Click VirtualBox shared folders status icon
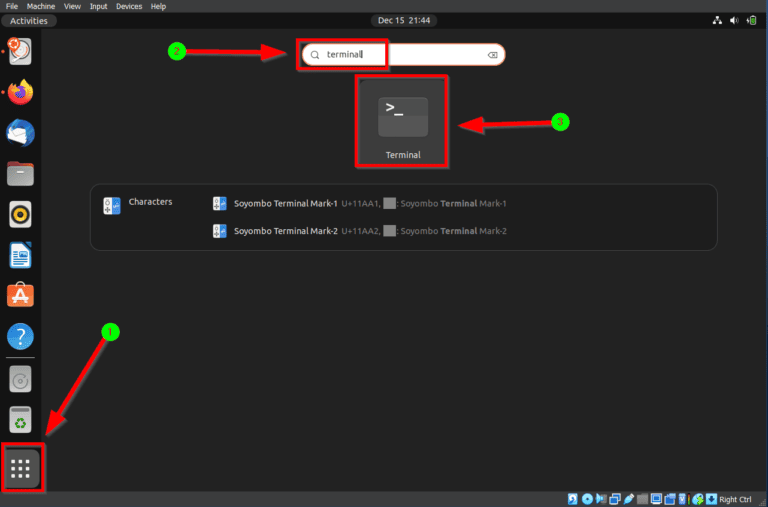Viewport: 768px width, 507px height. (643, 499)
